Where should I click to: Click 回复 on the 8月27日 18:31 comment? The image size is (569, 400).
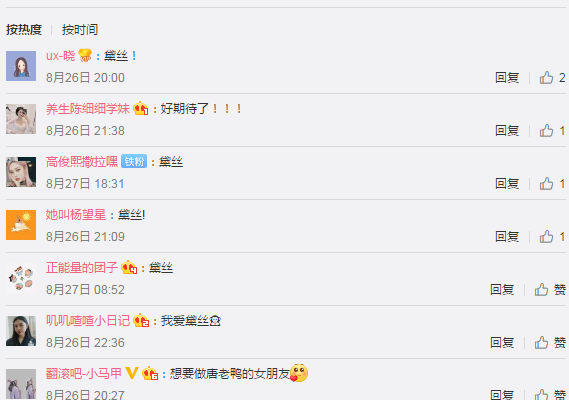(507, 184)
